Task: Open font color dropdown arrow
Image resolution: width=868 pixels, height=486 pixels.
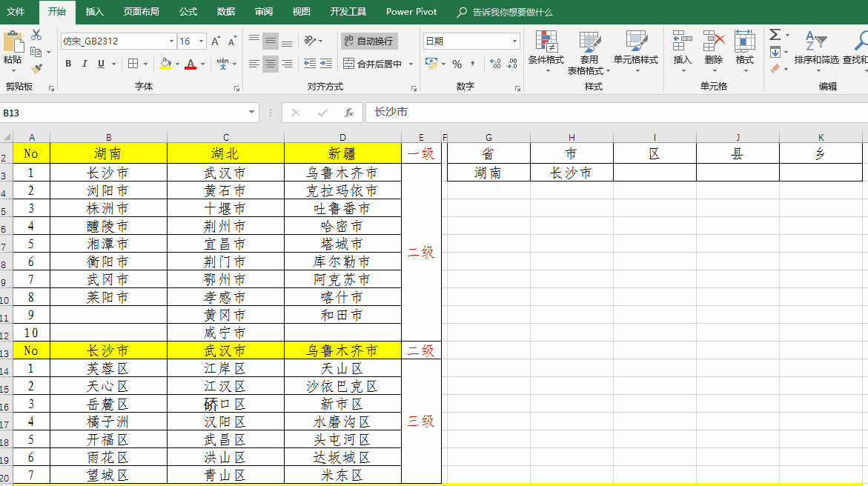Action: click(x=202, y=64)
